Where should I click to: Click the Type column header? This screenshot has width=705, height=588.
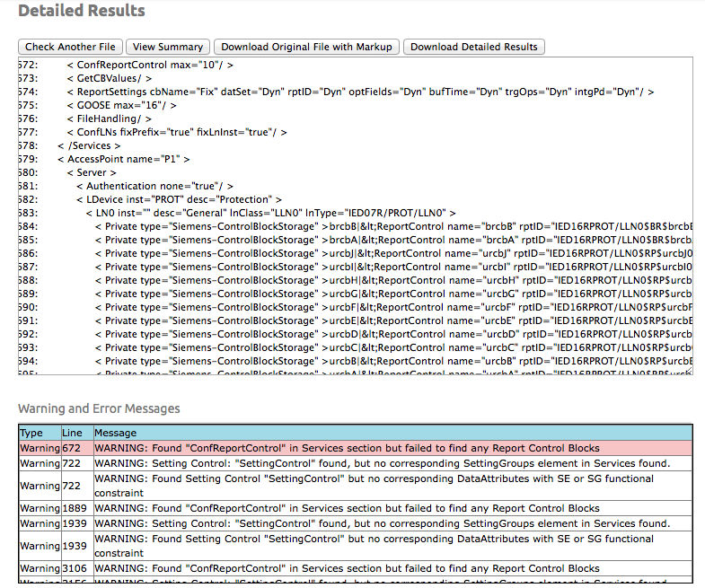[x=40, y=433]
